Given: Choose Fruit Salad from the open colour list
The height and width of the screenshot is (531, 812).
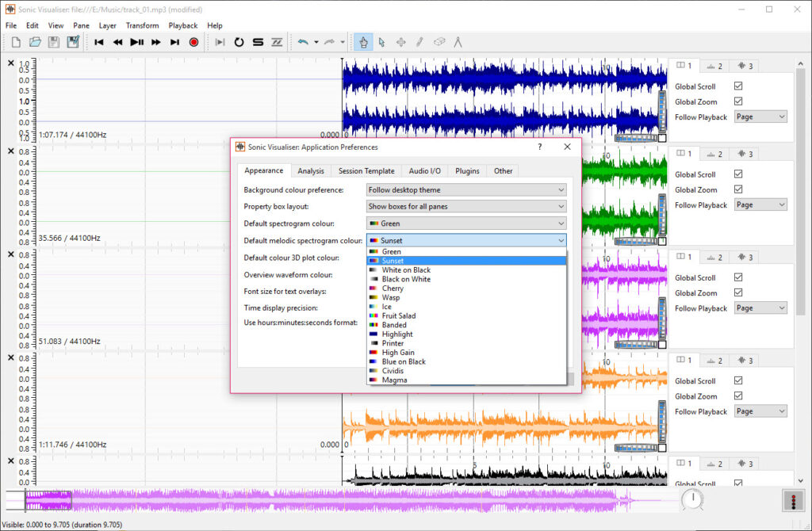Looking at the screenshot, I should coord(466,315).
